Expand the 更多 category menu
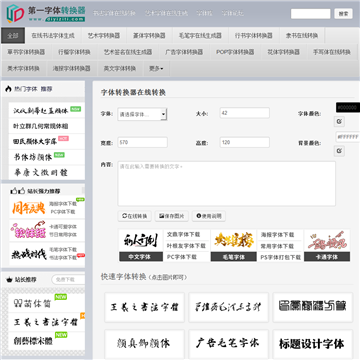The height and width of the screenshot is (360, 360). pos(156,69)
